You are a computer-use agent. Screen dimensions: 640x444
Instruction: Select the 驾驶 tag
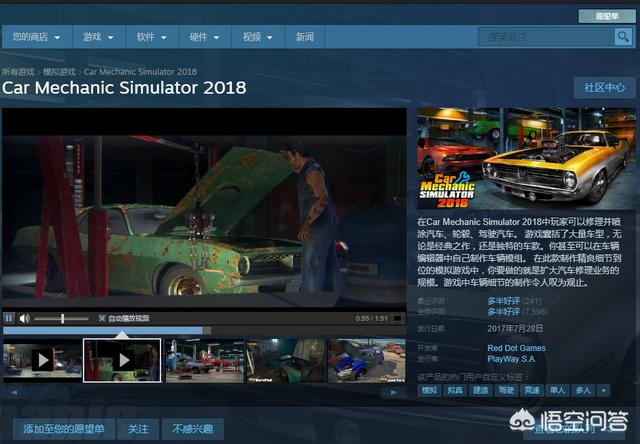(x=506, y=391)
